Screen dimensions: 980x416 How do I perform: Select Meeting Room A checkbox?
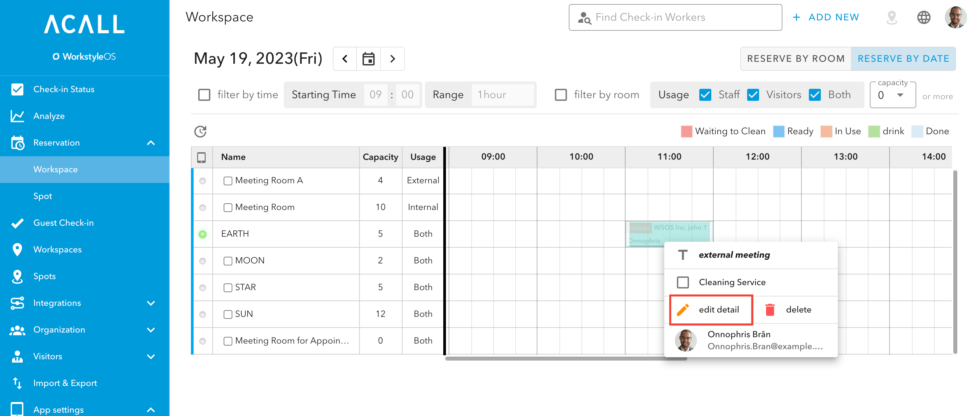[228, 181]
